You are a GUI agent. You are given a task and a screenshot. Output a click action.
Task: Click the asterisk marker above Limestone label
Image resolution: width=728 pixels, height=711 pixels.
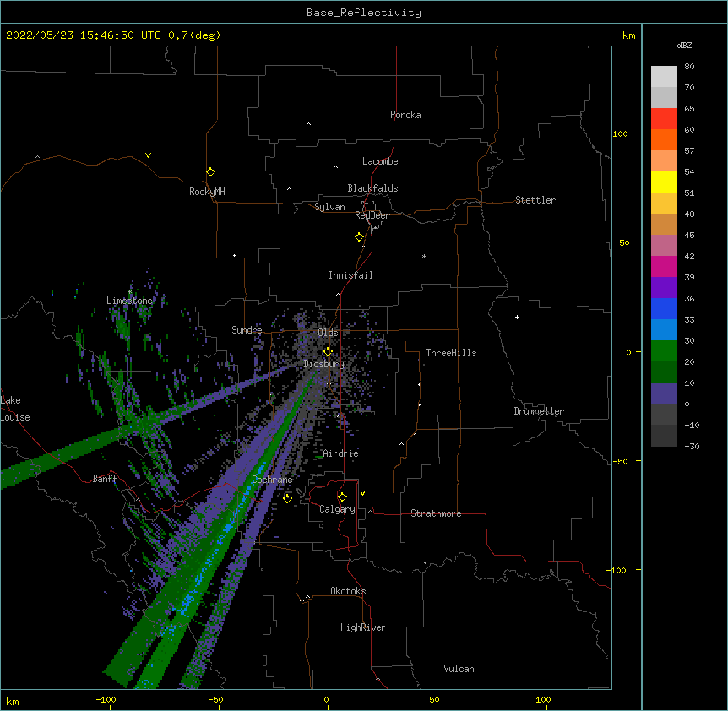coord(129,292)
